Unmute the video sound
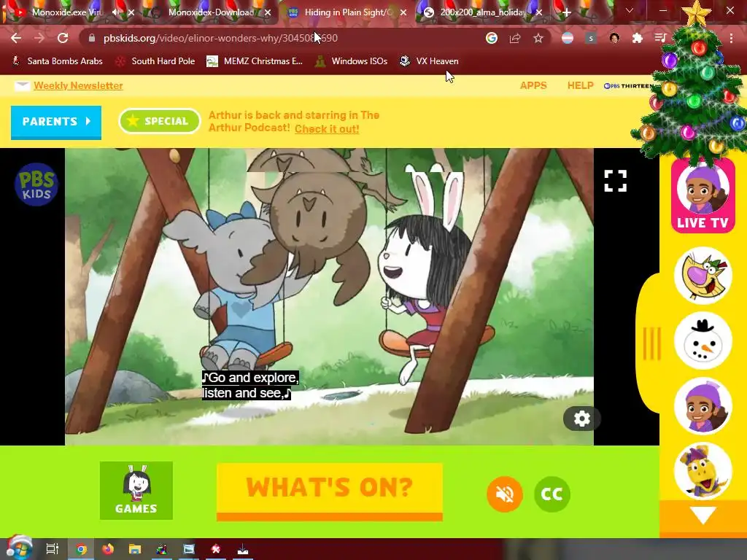 [505, 494]
